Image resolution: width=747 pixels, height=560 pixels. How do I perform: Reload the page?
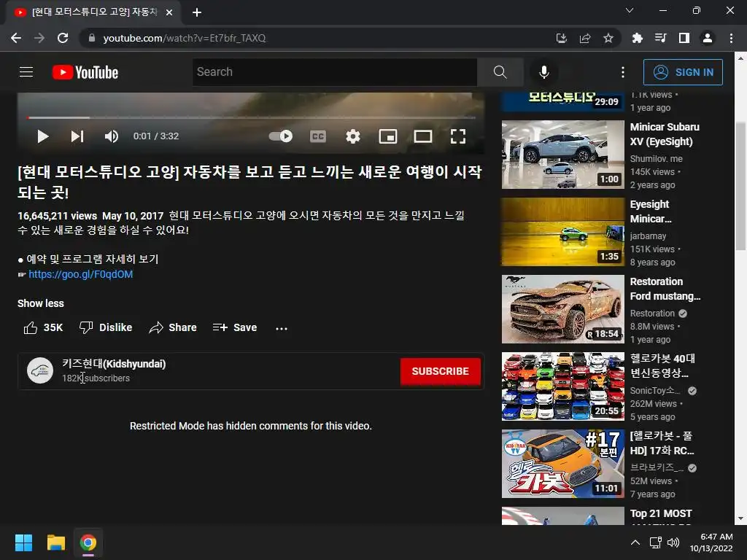coord(63,38)
